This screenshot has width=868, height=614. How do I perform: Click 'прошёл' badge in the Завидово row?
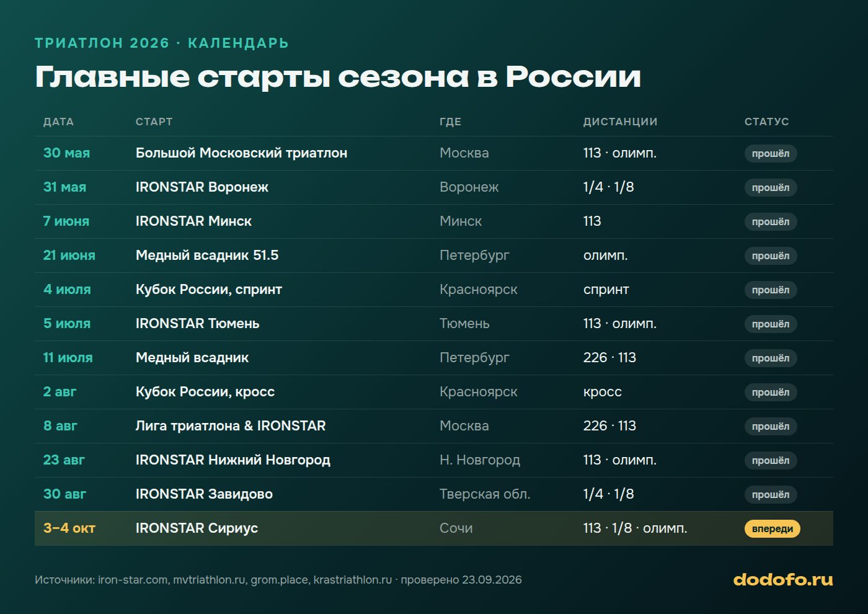[771, 494]
